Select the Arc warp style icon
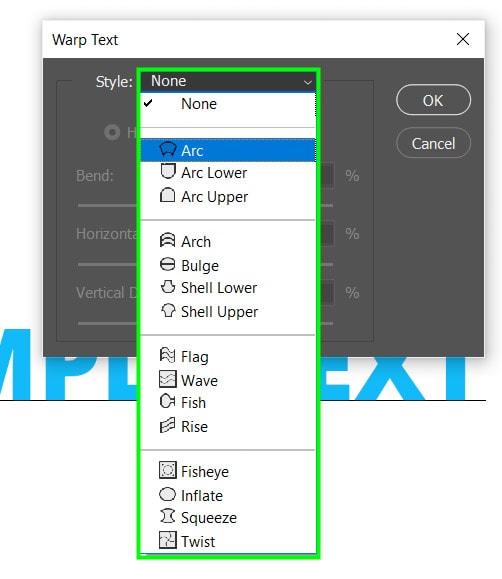502x579 pixels. pos(167,149)
